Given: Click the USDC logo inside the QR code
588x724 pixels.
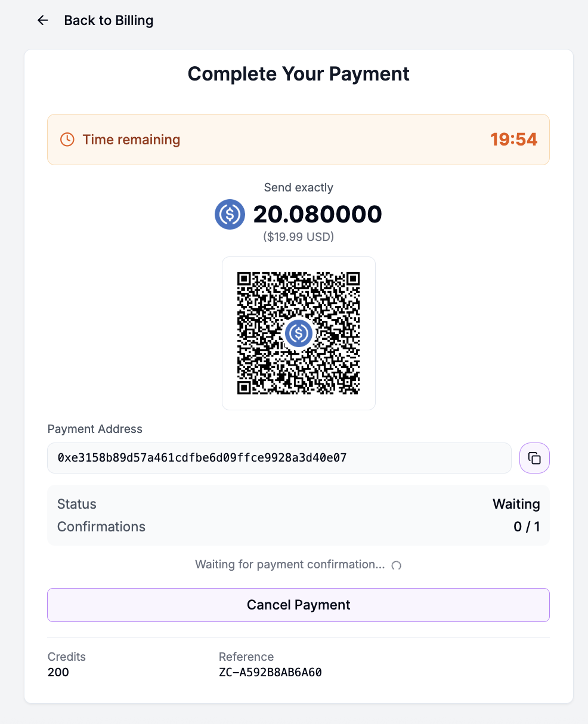Looking at the screenshot, I should pos(298,333).
